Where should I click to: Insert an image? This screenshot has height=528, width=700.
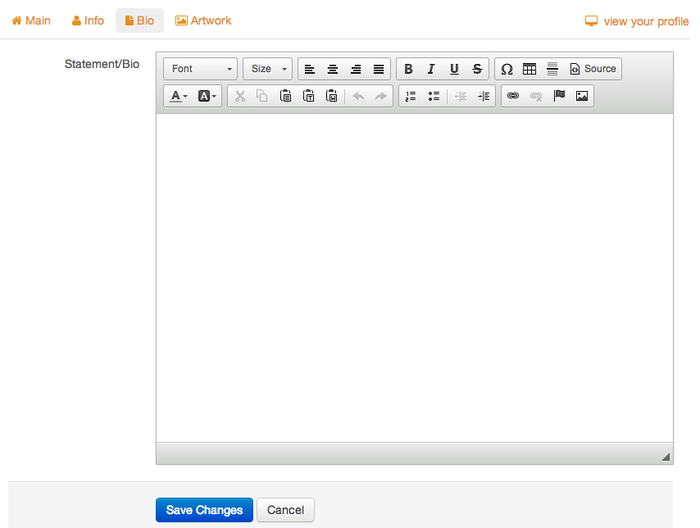[582, 96]
